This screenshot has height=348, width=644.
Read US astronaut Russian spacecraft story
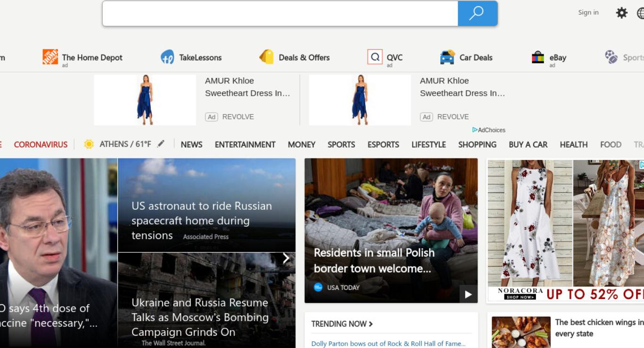pos(202,220)
